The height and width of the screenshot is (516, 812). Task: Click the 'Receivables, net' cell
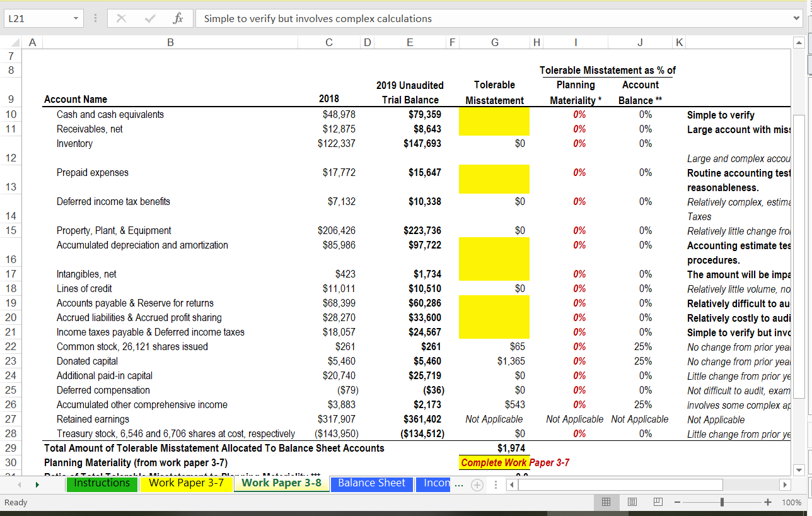[90, 129]
